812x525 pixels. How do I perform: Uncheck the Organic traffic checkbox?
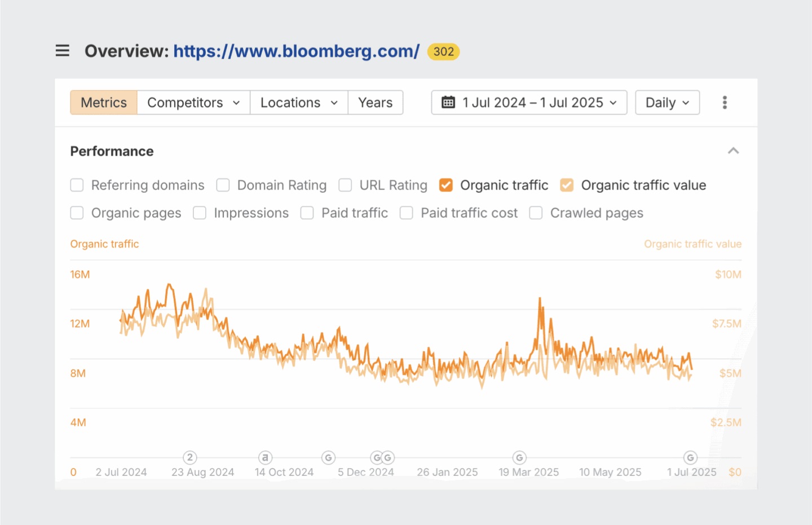tap(445, 185)
